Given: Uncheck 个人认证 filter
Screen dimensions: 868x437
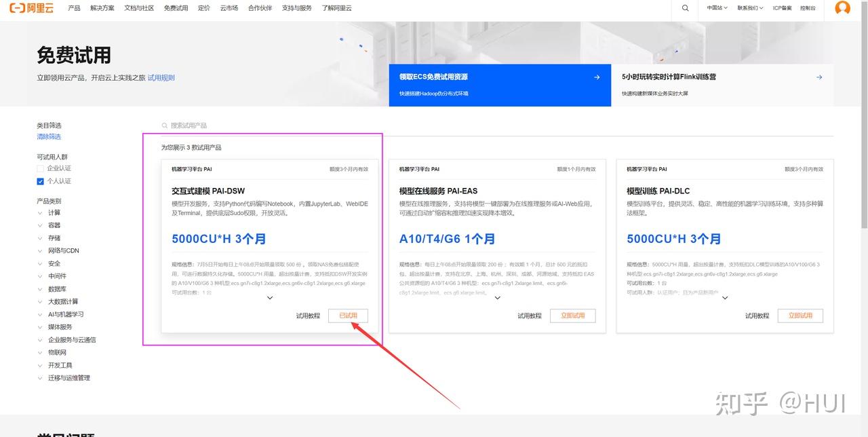Looking at the screenshot, I should point(39,180).
